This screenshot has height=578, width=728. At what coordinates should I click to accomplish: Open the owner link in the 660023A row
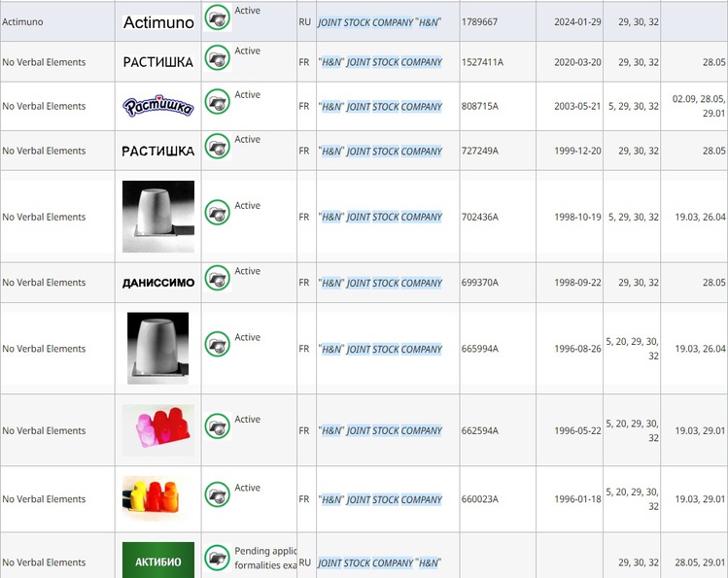click(x=380, y=499)
